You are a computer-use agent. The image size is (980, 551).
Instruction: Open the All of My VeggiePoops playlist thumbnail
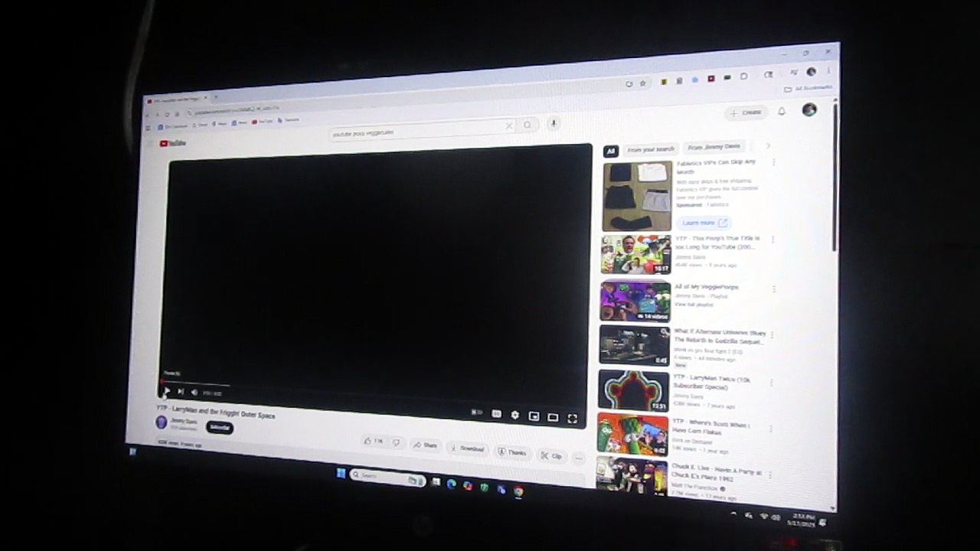coord(635,302)
